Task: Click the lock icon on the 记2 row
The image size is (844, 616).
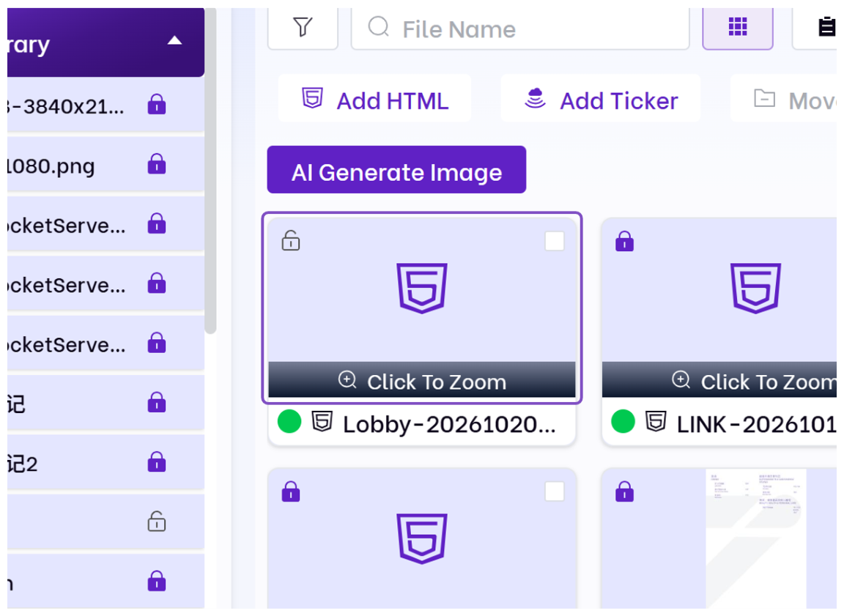Action: pyautogui.click(x=157, y=462)
